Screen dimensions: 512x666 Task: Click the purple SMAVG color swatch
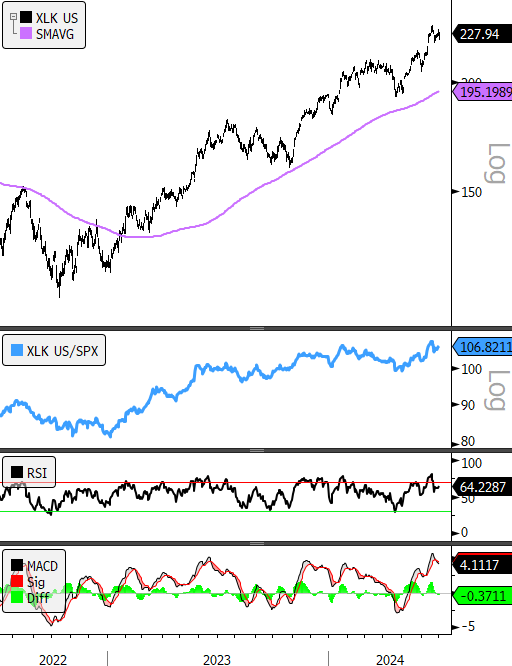point(26,34)
